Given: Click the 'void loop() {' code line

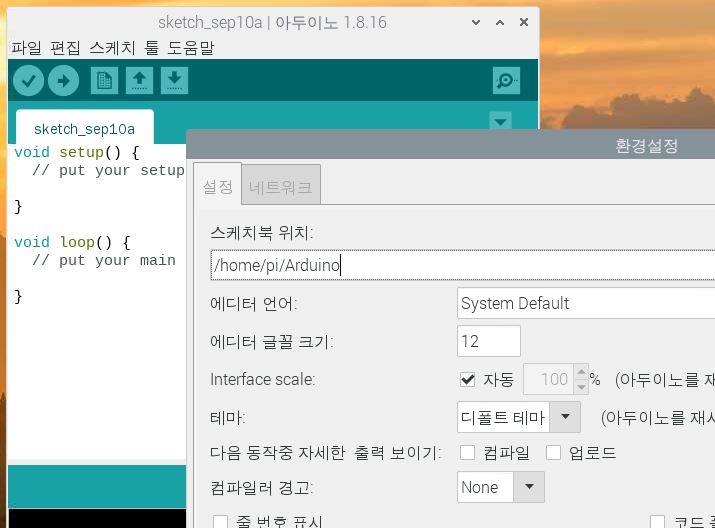Looking at the screenshot, I should point(72,242).
